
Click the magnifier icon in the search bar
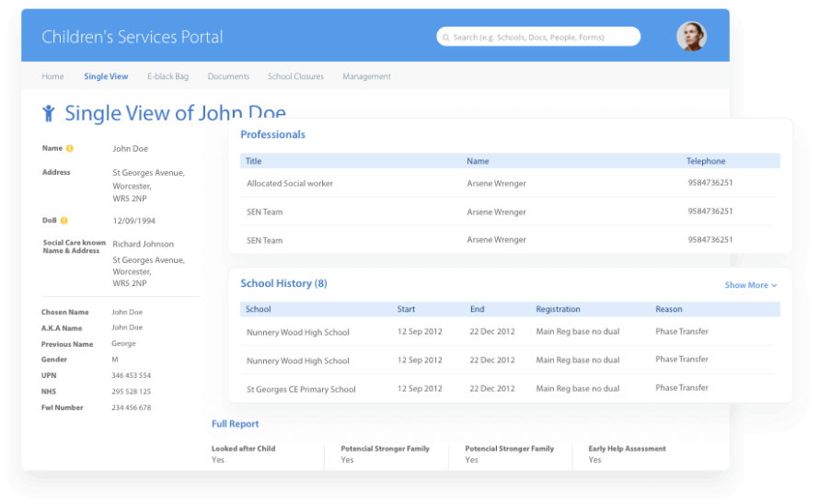pos(446,38)
